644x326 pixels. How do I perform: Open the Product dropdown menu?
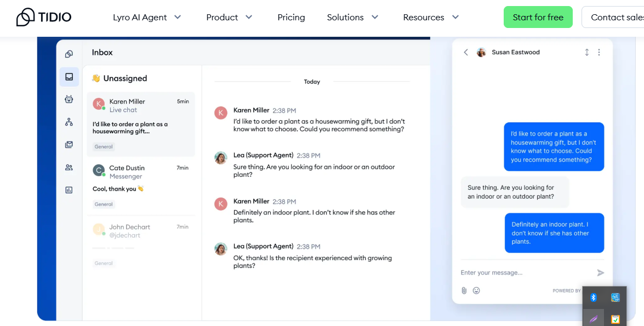coord(229,17)
